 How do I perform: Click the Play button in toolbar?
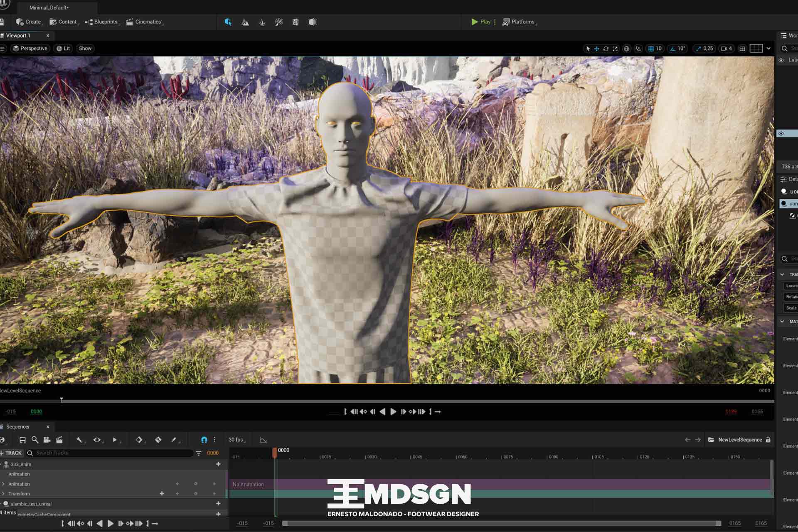point(480,21)
